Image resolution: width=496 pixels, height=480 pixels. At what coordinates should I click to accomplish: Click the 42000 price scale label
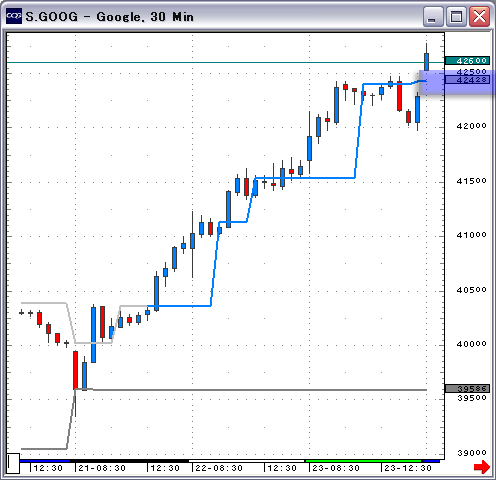[x=471, y=126]
